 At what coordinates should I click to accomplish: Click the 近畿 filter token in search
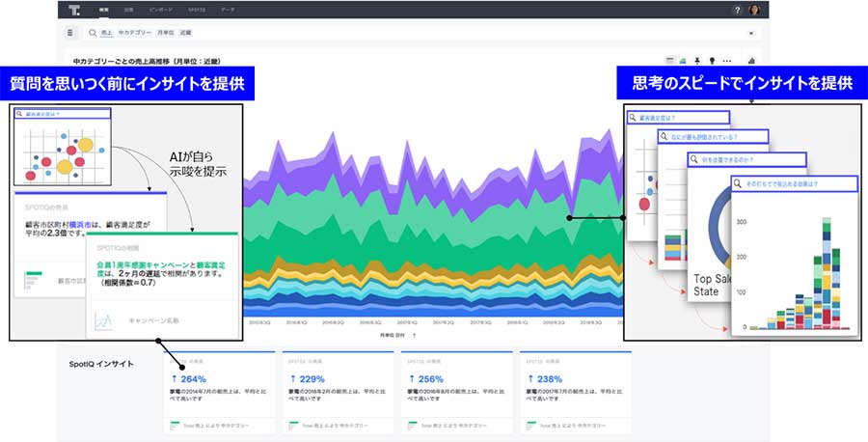(185, 33)
